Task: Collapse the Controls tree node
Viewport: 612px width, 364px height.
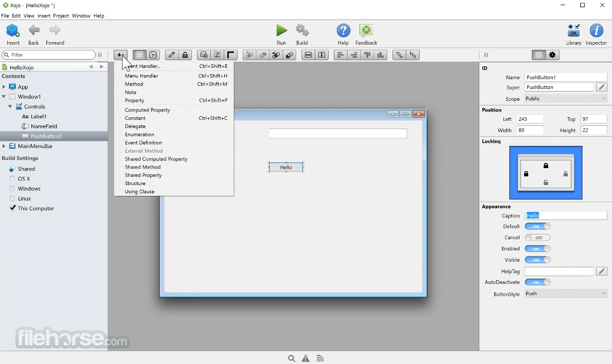Action: [10, 106]
